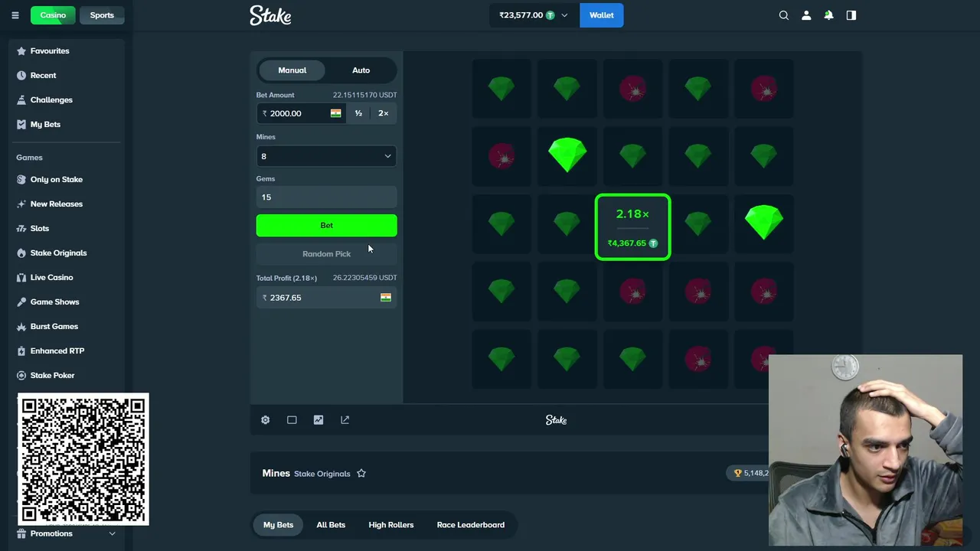
Task: Click the New Releases sparkle icon
Action: tap(21, 204)
